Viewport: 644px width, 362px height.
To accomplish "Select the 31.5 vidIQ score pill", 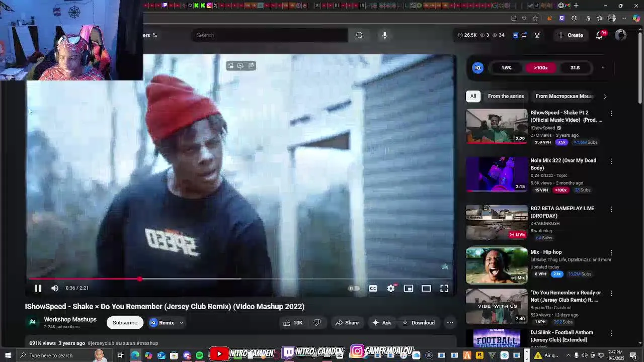I will pyautogui.click(x=575, y=68).
